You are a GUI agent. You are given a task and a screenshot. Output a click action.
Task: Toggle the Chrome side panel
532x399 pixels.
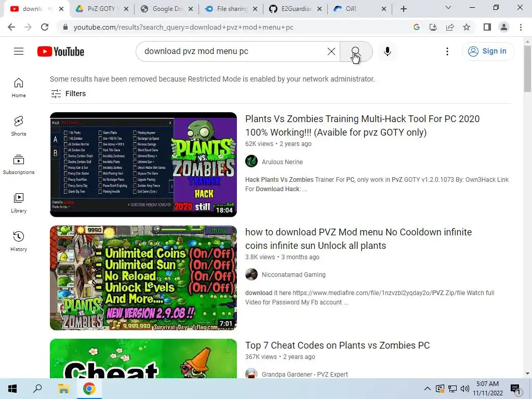(487, 27)
